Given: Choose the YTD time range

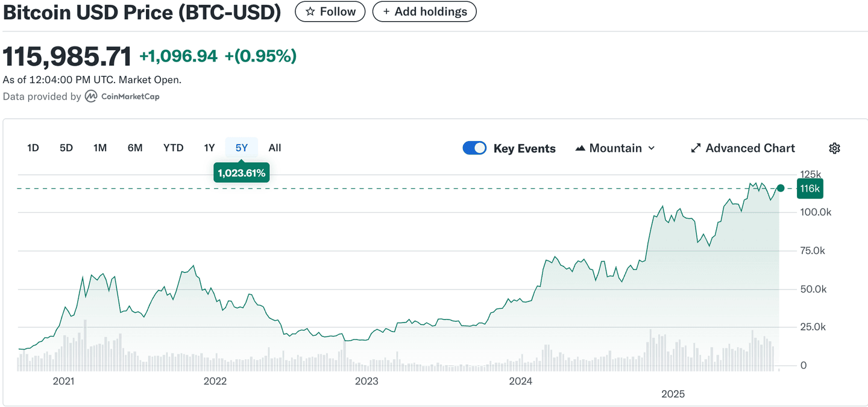Looking at the screenshot, I should tap(174, 148).
